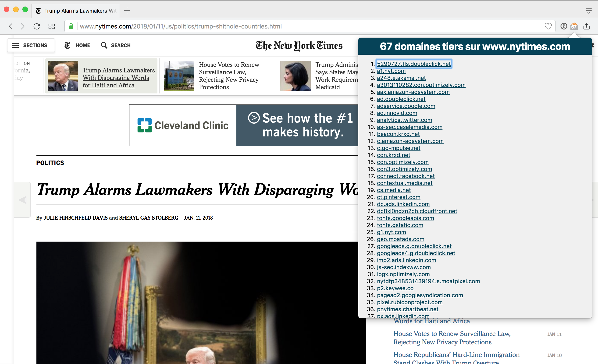Open the share icon in toolbar
The height and width of the screenshot is (364, 598).
coord(587,26)
